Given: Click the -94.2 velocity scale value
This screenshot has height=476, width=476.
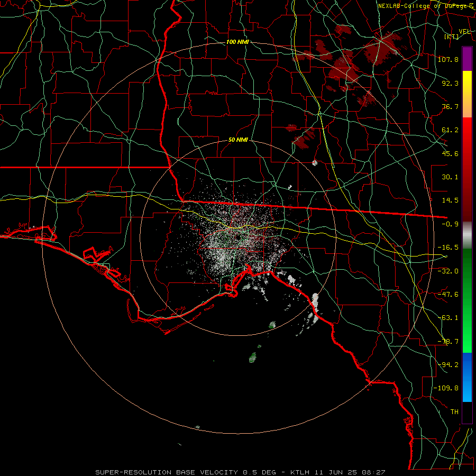Looking at the screenshot, I should (x=448, y=365).
